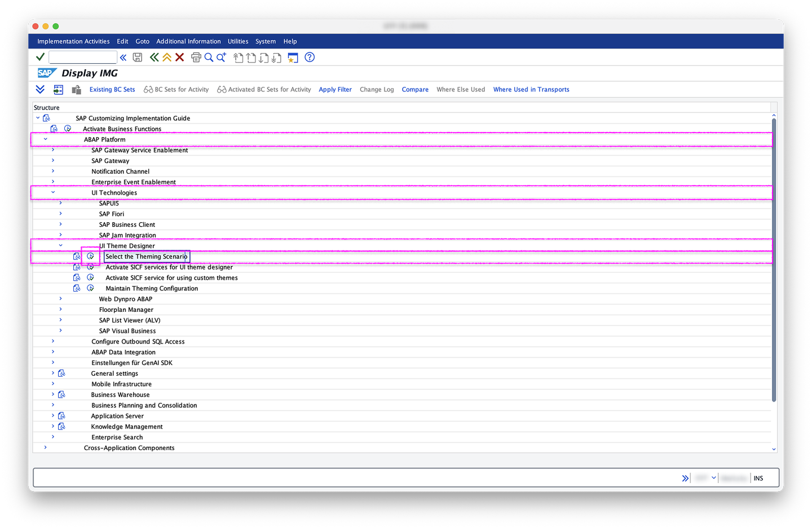Screen dimensions: 812x529
Task: Open the system info dropdown in status bar
Action: point(714,478)
